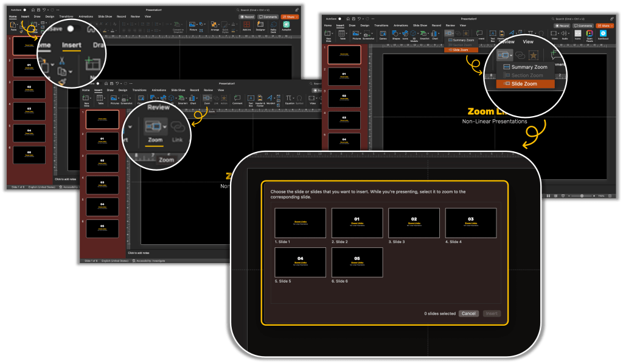Select the Slide 4 thumbnail in the dialog
623x364 pixels.
tap(470, 223)
